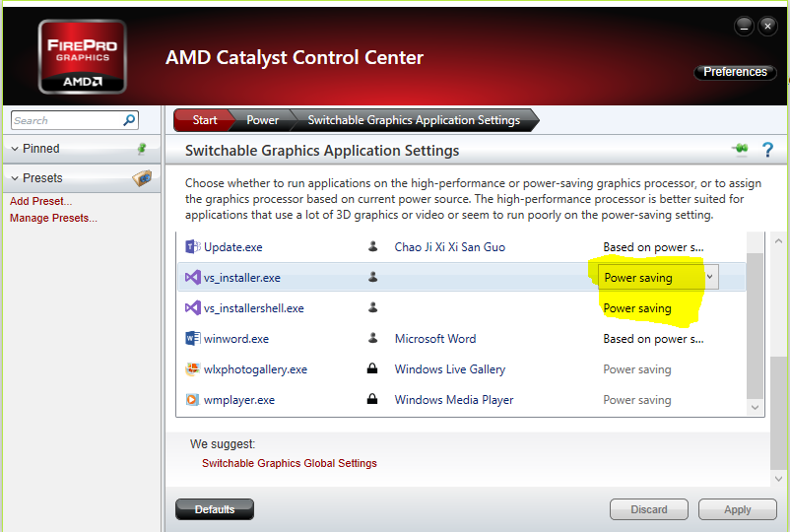Open the vs_installer.exe power mode dropdown
This screenshot has width=790, height=532.
710,278
